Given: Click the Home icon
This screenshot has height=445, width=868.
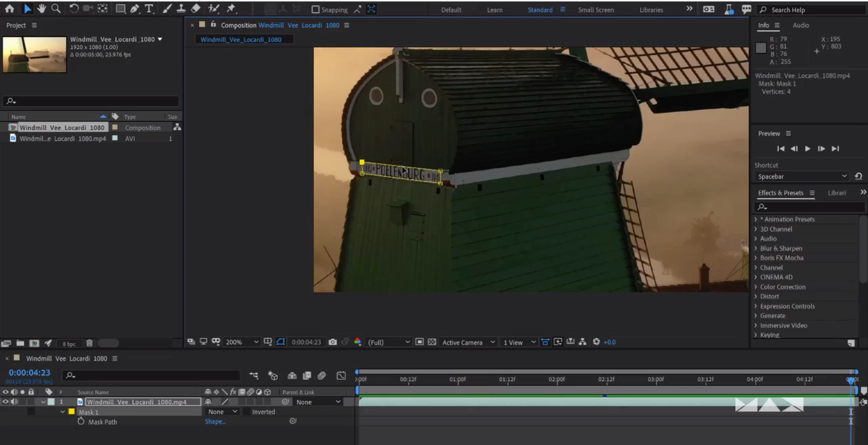Looking at the screenshot, I should tap(10, 9).
